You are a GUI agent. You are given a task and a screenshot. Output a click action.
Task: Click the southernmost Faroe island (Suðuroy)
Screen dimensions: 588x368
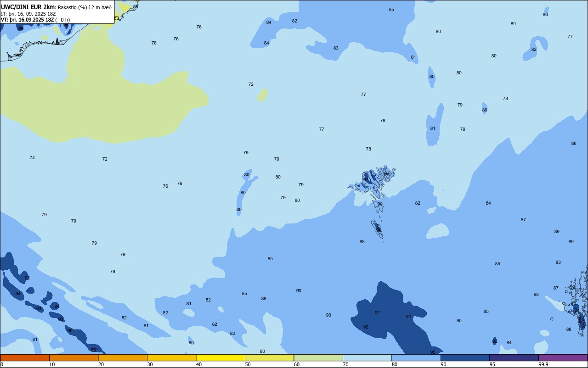pos(378,229)
